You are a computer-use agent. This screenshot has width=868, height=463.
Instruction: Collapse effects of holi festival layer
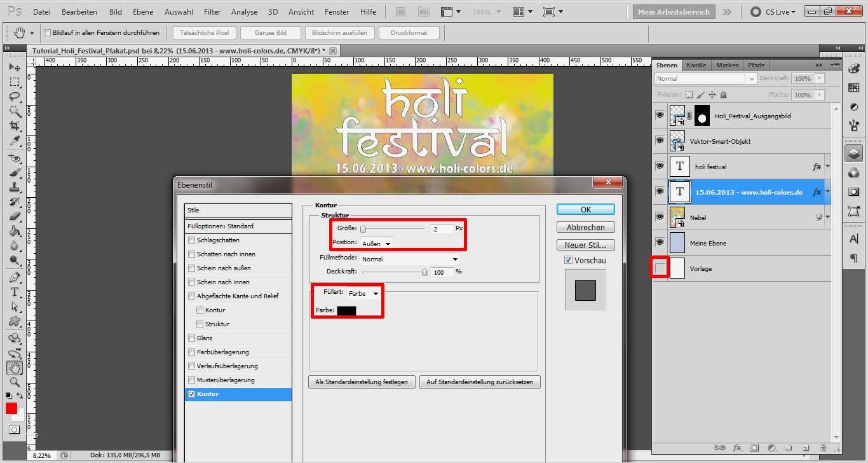pyautogui.click(x=827, y=167)
